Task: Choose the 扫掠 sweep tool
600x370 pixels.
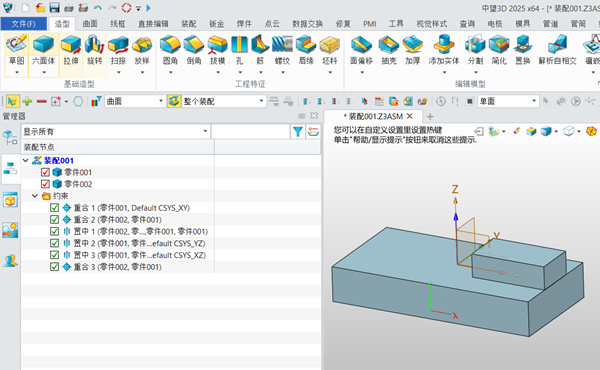Action: pos(118,50)
